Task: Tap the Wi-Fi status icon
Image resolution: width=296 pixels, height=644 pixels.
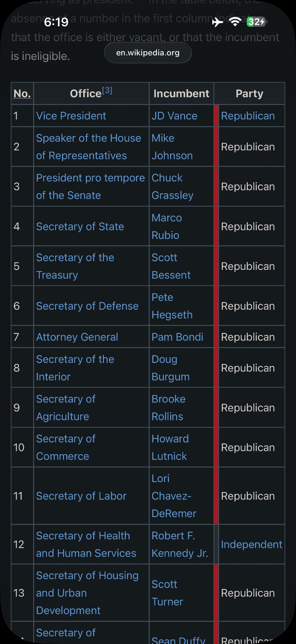Action: [235, 22]
